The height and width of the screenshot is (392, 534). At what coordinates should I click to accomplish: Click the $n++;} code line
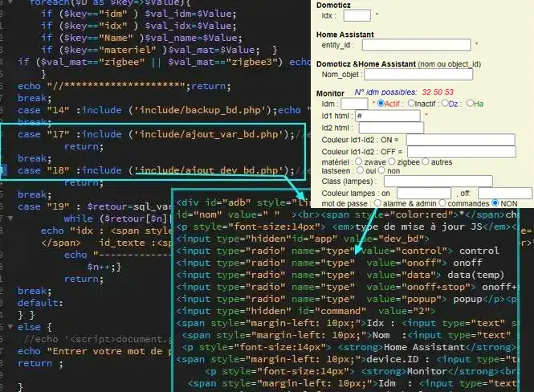[104, 267]
